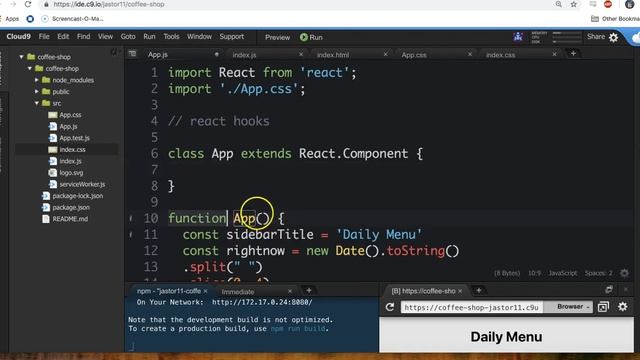Switch to the browser preview tab
The image size is (640, 360).
423,291
